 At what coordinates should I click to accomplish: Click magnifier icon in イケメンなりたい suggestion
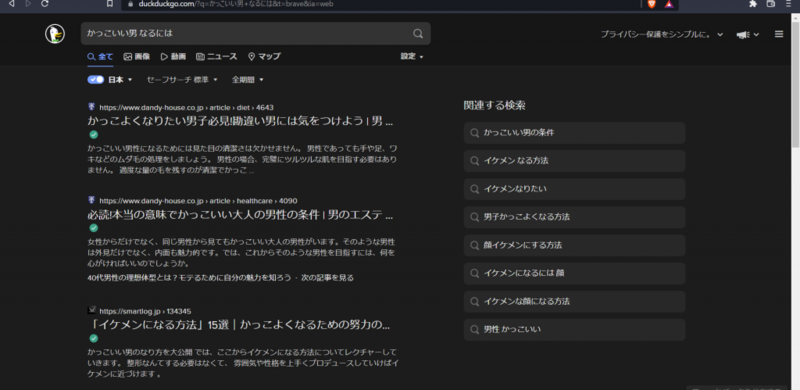[474, 189]
